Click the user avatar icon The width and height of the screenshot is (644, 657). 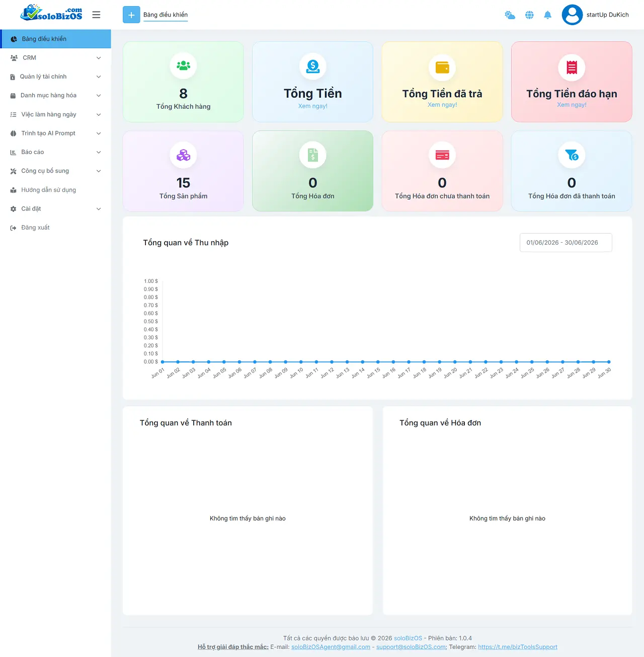coord(572,15)
